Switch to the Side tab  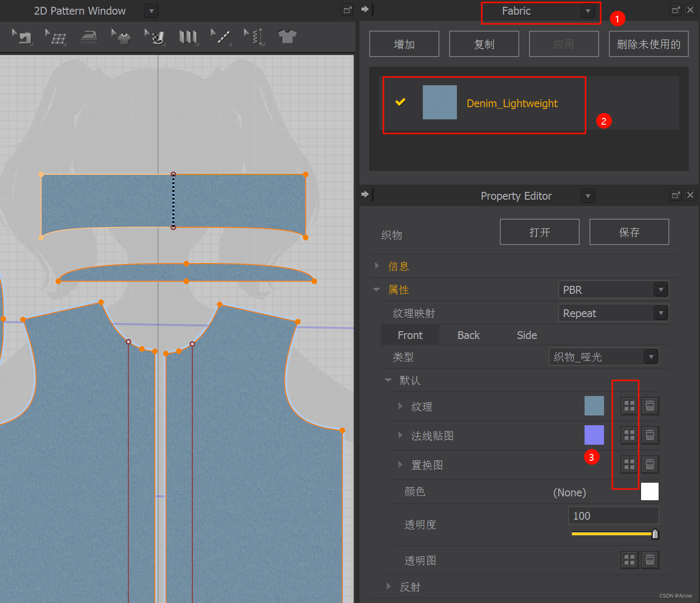point(527,335)
